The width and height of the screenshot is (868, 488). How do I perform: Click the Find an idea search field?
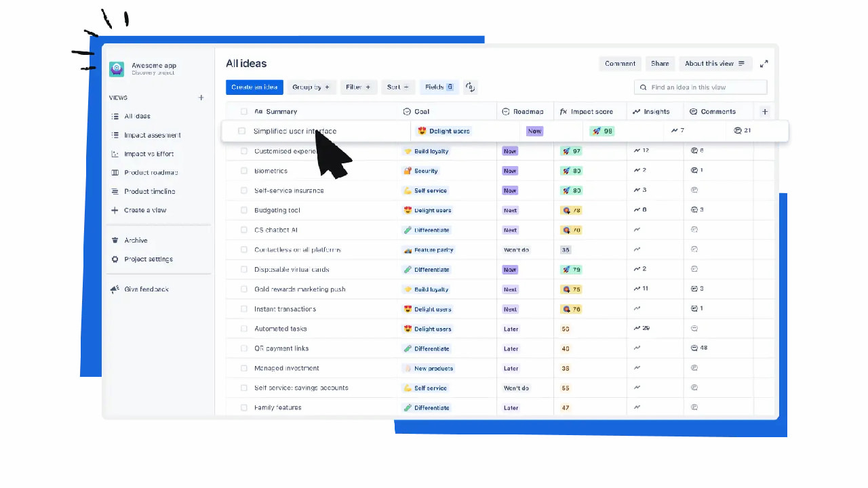[x=701, y=87]
